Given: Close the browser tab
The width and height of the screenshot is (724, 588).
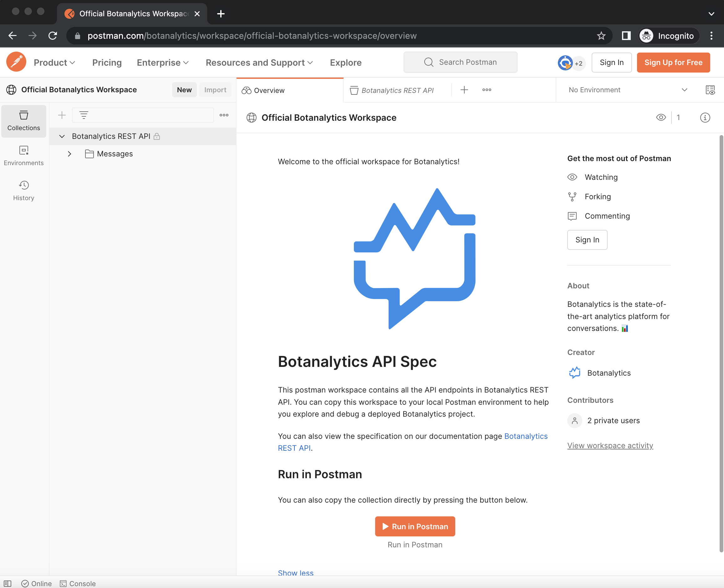Looking at the screenshot, I should pyautogui.click(x=197, y=14).
